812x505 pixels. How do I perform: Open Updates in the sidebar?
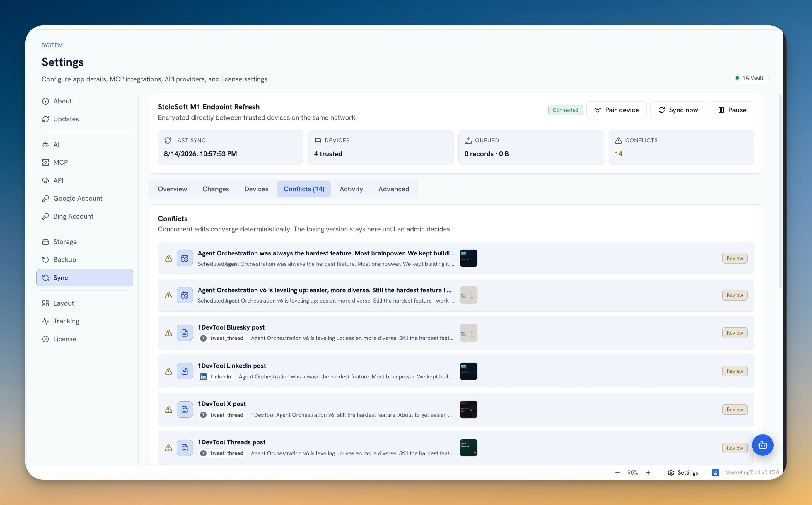pyautogui.click(x=84, y=119)
